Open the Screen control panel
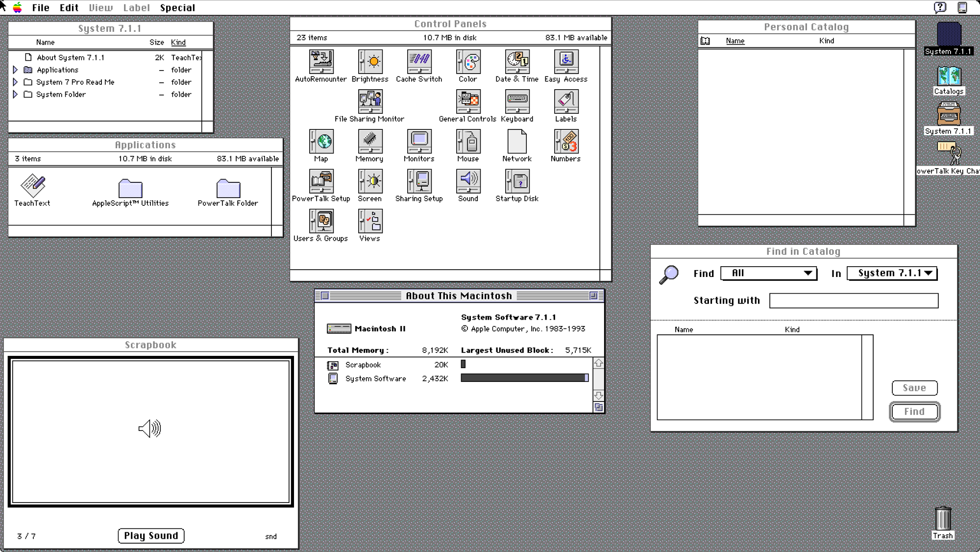Screen dimensions: 980x552 [370, 181]
